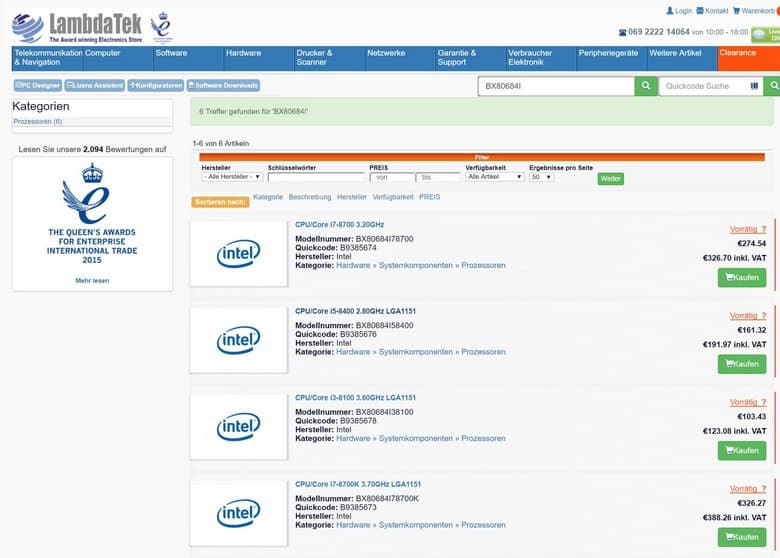This screenshot has height=558, width=780.
Task: Click Vorrätig availability link for i3-8100
Action: point(748,402)
